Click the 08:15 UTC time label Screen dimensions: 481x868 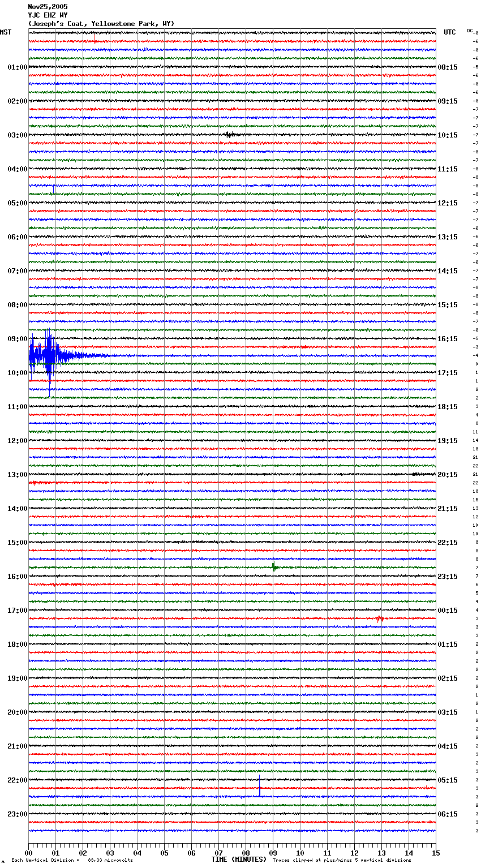pos(448,67)
